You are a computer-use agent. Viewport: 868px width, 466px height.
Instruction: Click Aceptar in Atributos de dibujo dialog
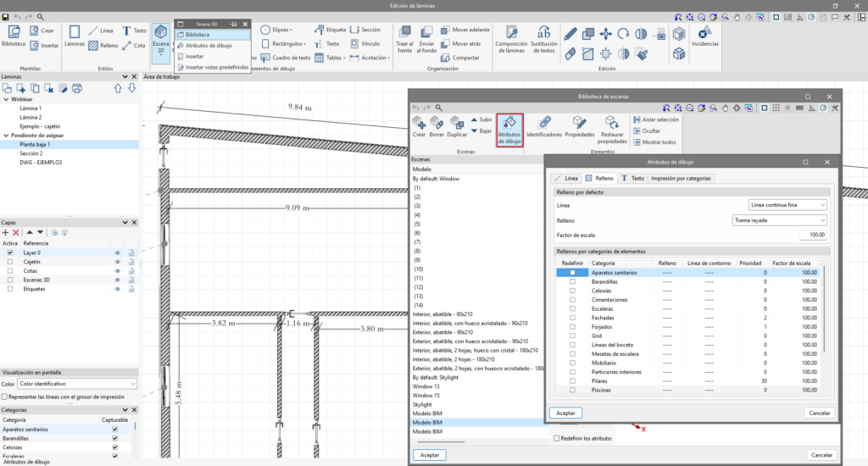565,413
